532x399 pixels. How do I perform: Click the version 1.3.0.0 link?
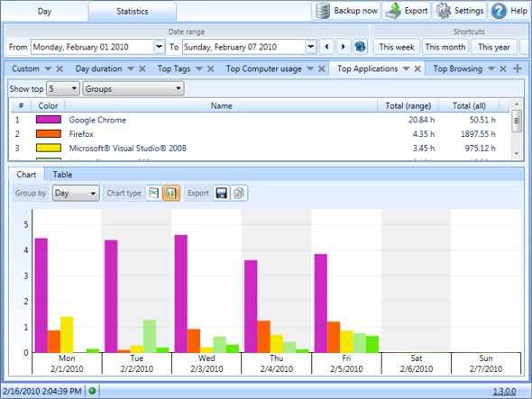click(504, 391)
